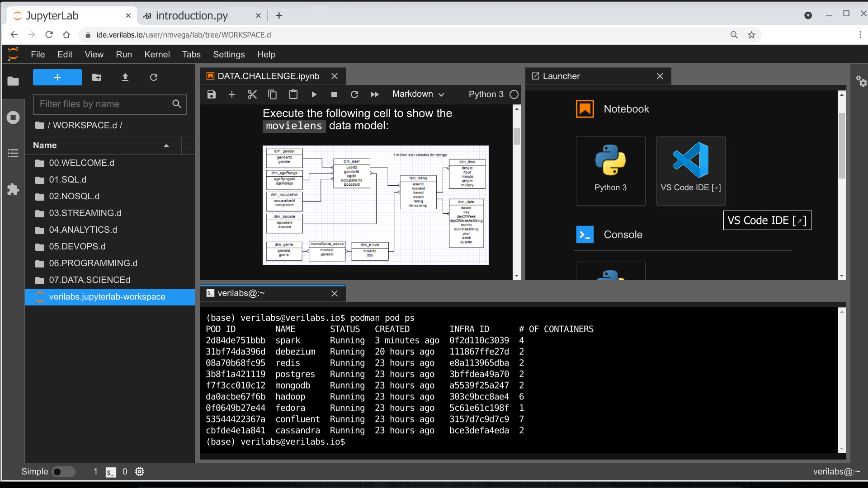Open the 05.DEVOPS.d folder
The height and width of the screenshot is (488, 868).
110,246
